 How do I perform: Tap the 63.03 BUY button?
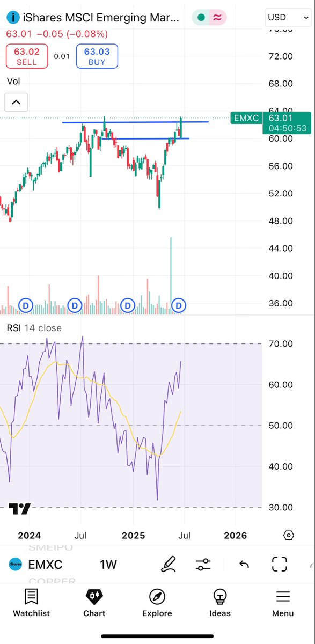pos(97,56)
